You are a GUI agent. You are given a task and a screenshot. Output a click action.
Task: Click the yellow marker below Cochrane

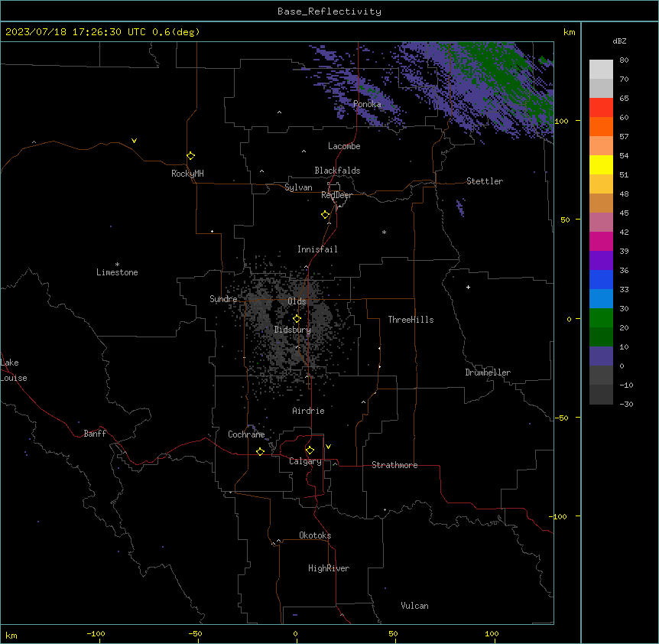(260, 451)
